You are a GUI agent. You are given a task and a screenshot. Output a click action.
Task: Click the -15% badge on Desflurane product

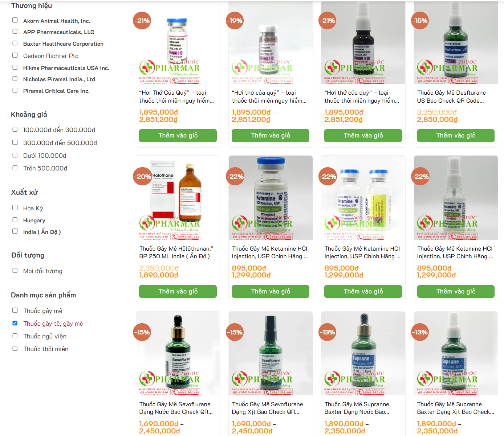coord(420,21)
